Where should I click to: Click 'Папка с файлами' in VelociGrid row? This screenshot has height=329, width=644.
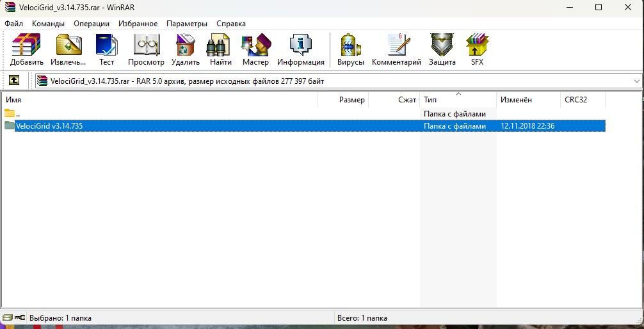455,125
